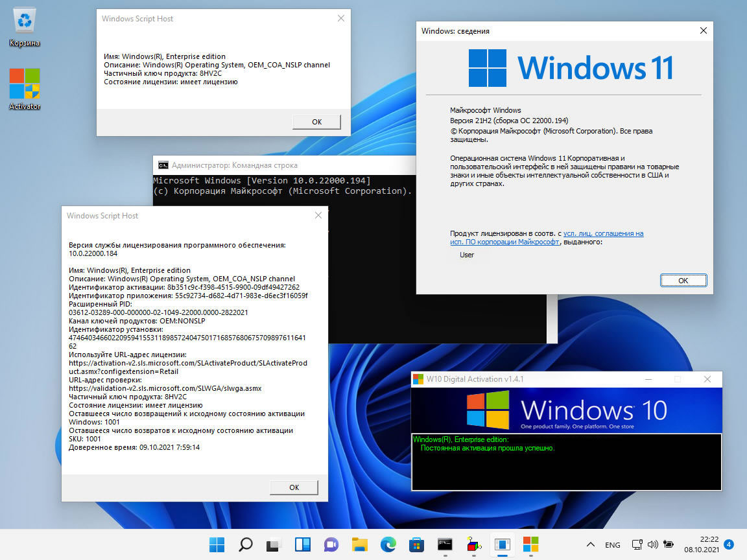This screenshot has height=560, width=747.
Task: Click the validation URL text in lower dialog
Action: click(x=165, y=389)
